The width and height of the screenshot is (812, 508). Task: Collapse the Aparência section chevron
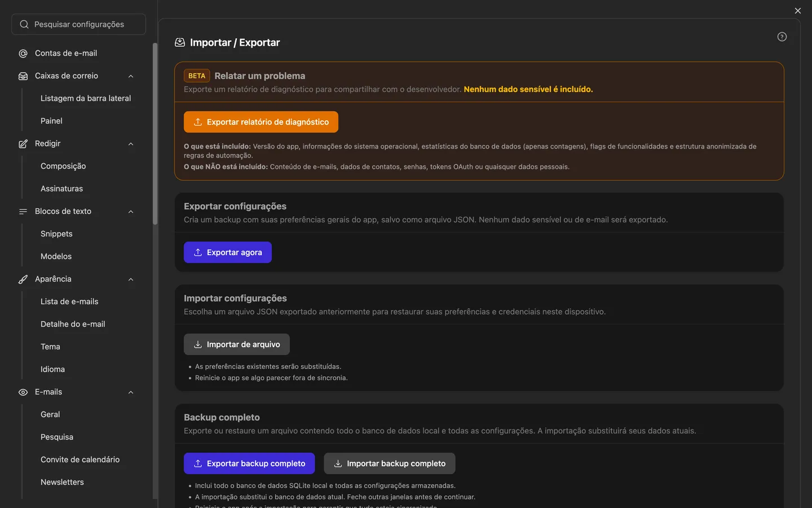pyautogui.click(x=131, y=279)
